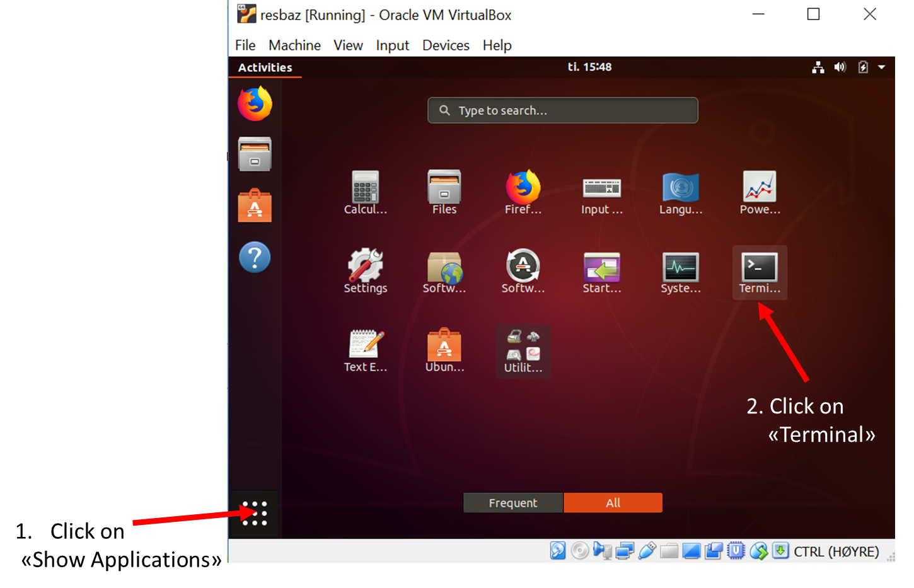Click the Type to search field
The width and height of the screenshot is (914, 588).
563,110
